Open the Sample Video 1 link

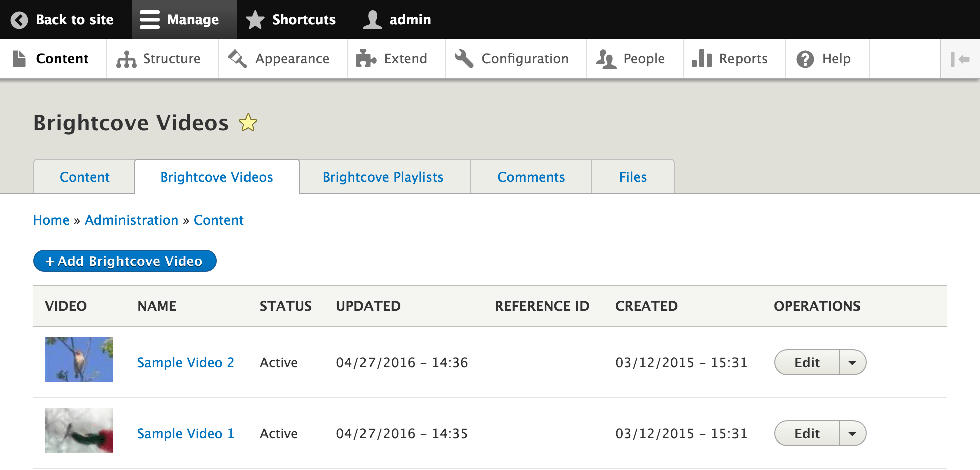point(185,433)
